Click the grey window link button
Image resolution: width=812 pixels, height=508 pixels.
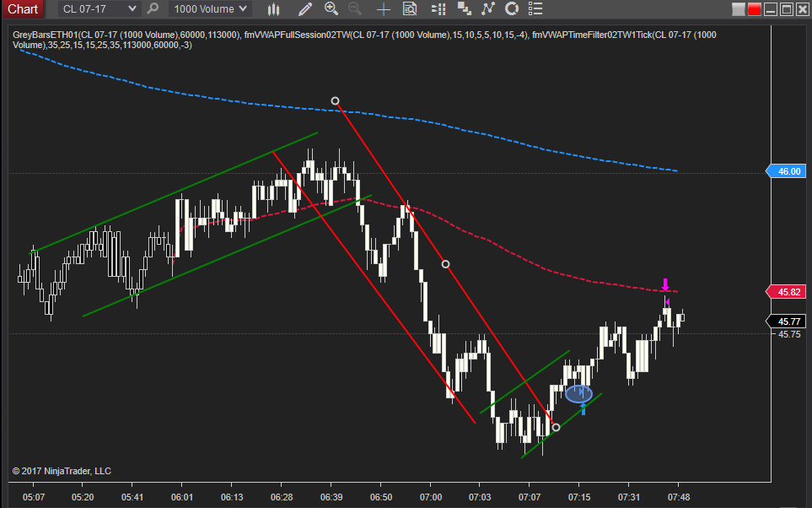coord(739,9)
